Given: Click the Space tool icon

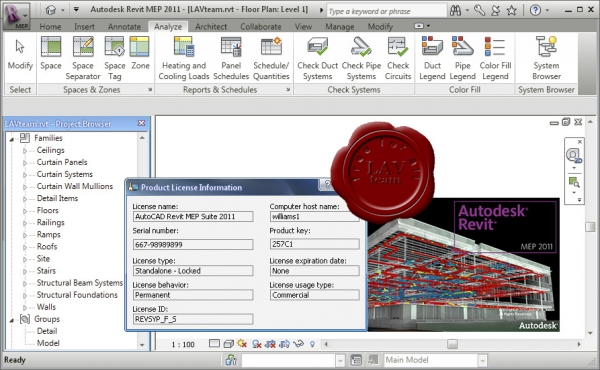Looking at the screenshot, I should [51, 47].
